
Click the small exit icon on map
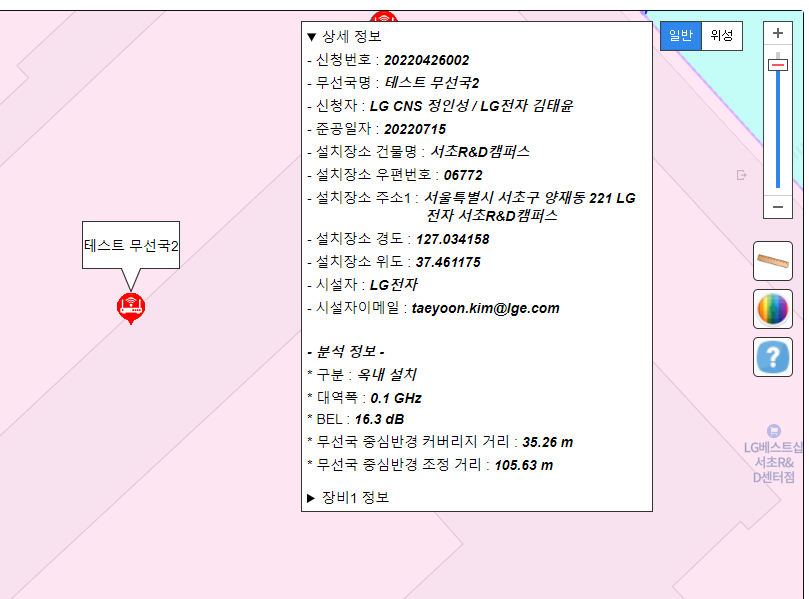point(741,175)
